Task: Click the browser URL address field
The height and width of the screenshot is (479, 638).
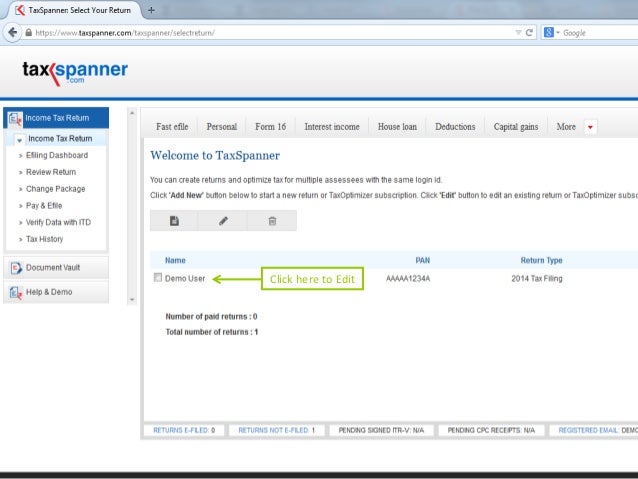Action: click(269, 33)
